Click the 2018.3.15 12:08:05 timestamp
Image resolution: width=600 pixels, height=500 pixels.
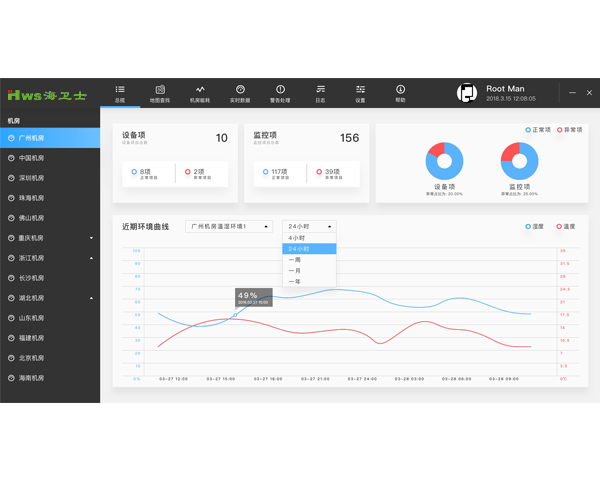511,99
